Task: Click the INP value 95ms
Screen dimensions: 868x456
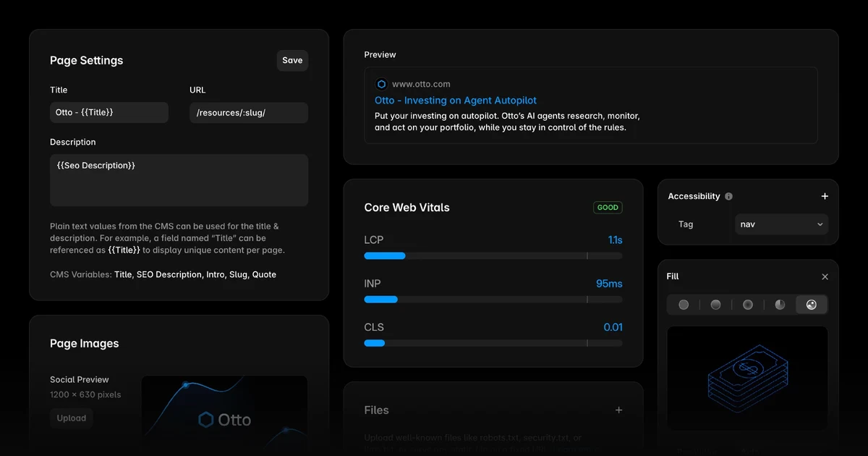Action: click(x=609, y=283)
